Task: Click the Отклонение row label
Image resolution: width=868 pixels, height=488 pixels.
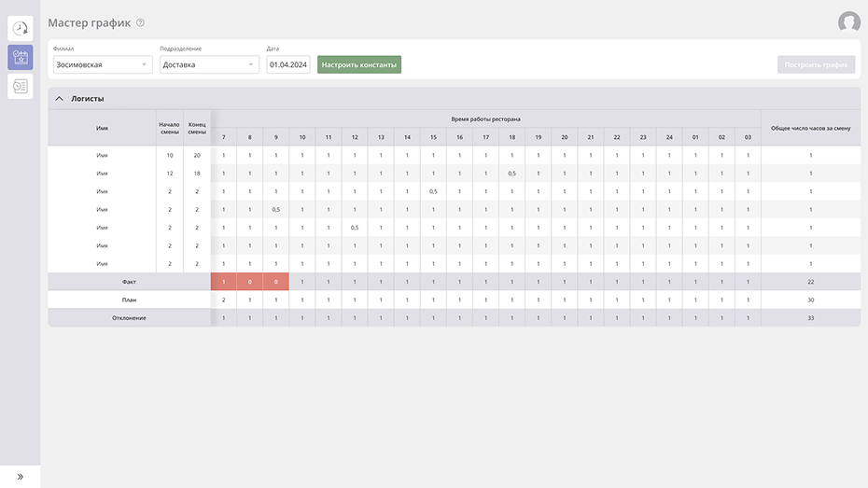Action: coord(129,318)
